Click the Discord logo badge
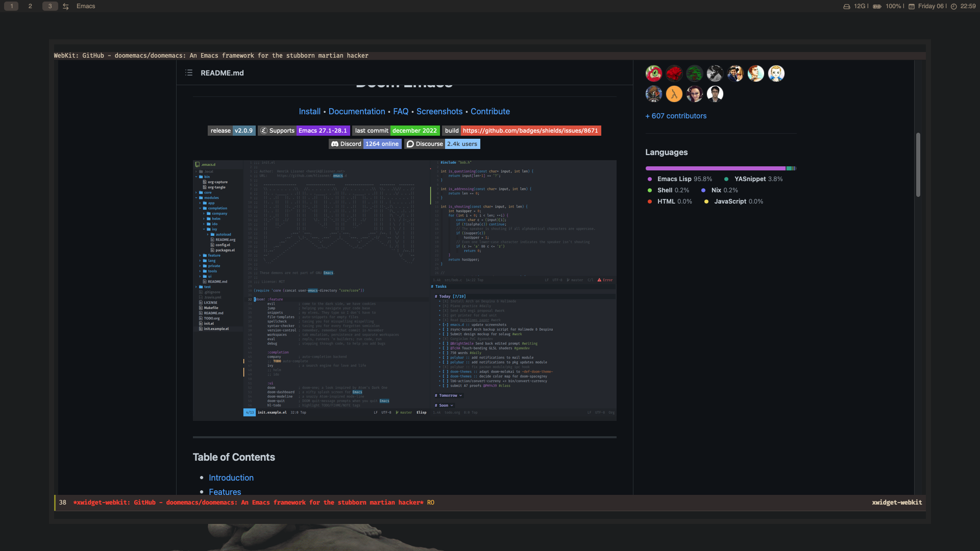 pyautogui.click(x=335, y=144)
